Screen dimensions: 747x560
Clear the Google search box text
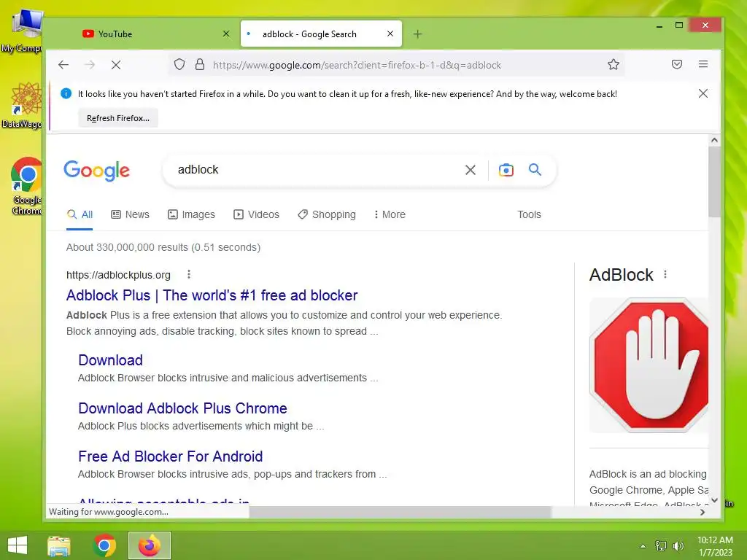coord(471,170)
